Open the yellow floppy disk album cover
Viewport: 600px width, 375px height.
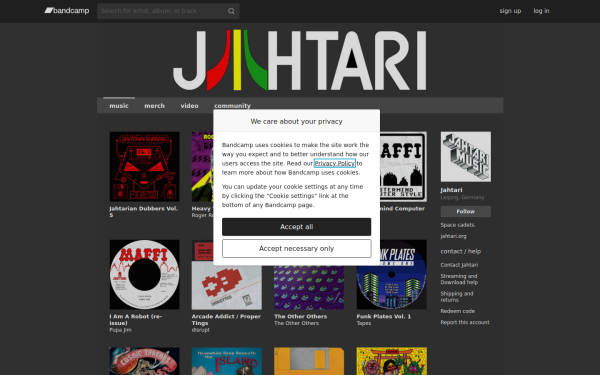click(309, 361)
